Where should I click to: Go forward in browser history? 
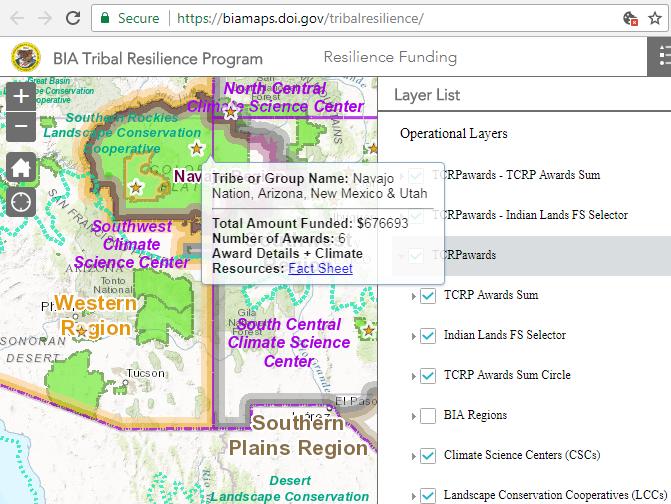pos(45,18)
